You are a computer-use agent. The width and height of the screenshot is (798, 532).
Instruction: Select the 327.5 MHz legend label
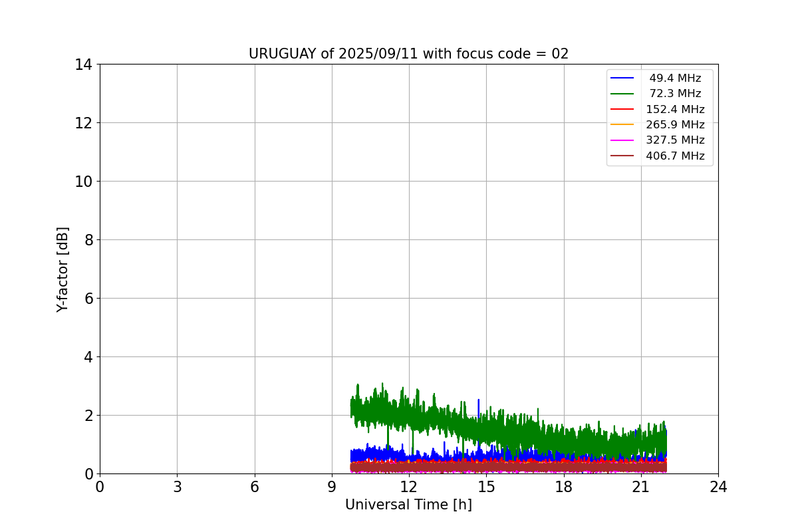click(x=675, y=140)
